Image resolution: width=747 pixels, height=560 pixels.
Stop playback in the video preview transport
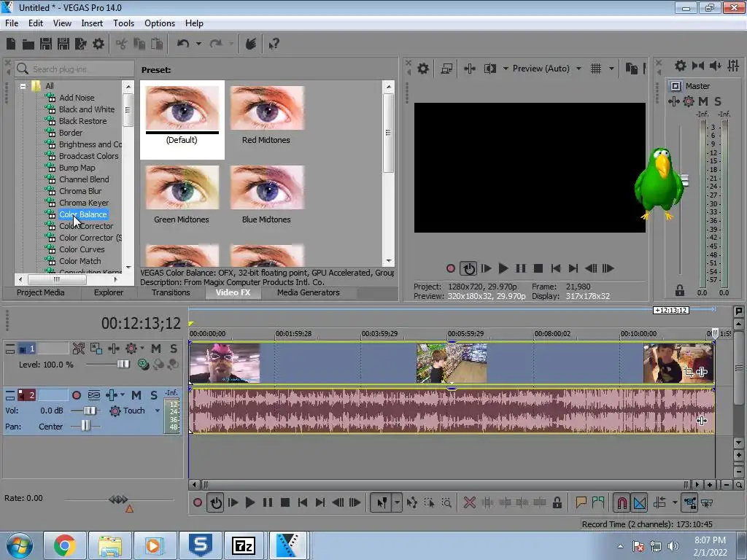coord(538,268)
